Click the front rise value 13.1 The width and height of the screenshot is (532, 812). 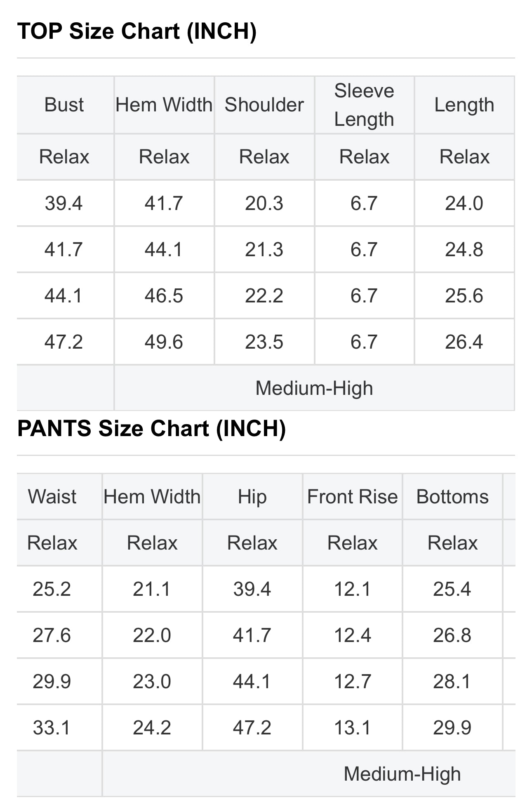(x=352, y=727)
